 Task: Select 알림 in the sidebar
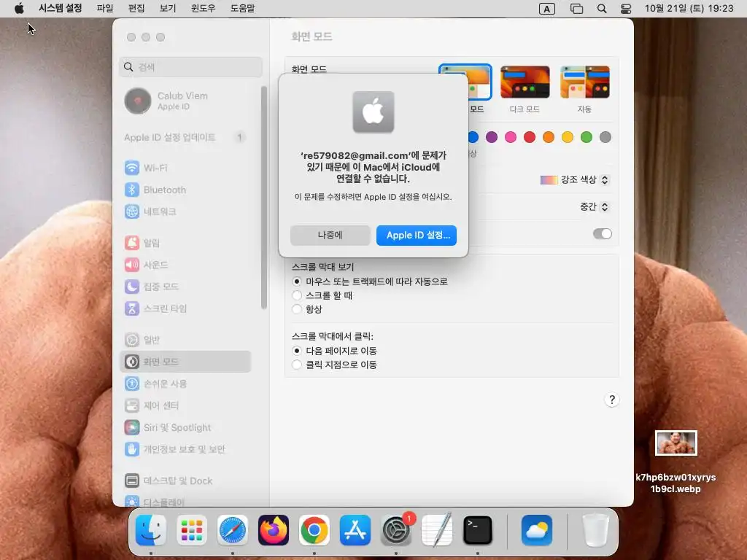point(186,243)
